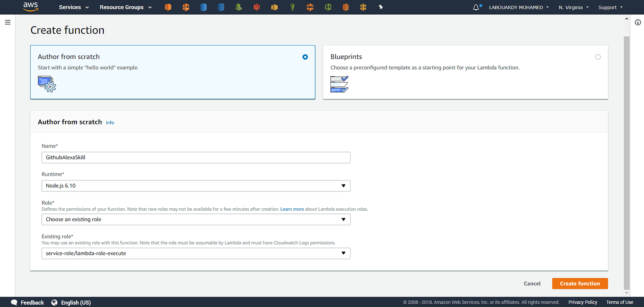The width and height of the screenshot is (644, 307).
Task: Click the yellow shortcut icon beside the pushpin
Action: coord(363,7)
